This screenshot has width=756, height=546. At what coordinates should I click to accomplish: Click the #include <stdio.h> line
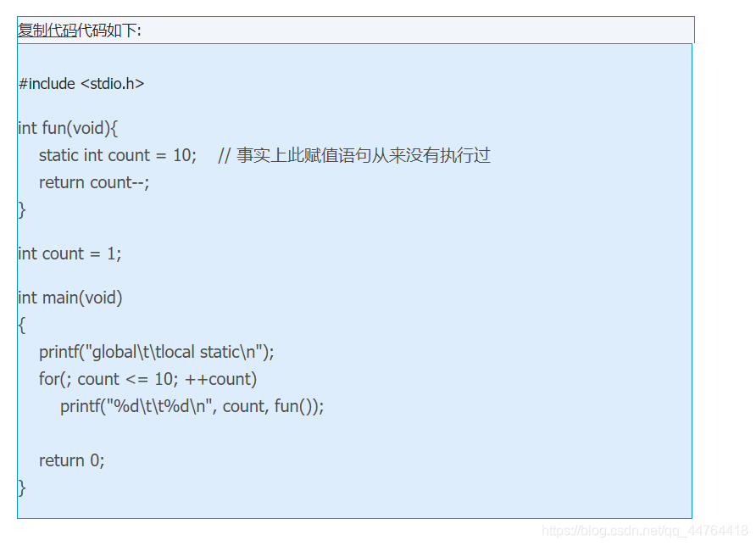click(x=81, y=84)
